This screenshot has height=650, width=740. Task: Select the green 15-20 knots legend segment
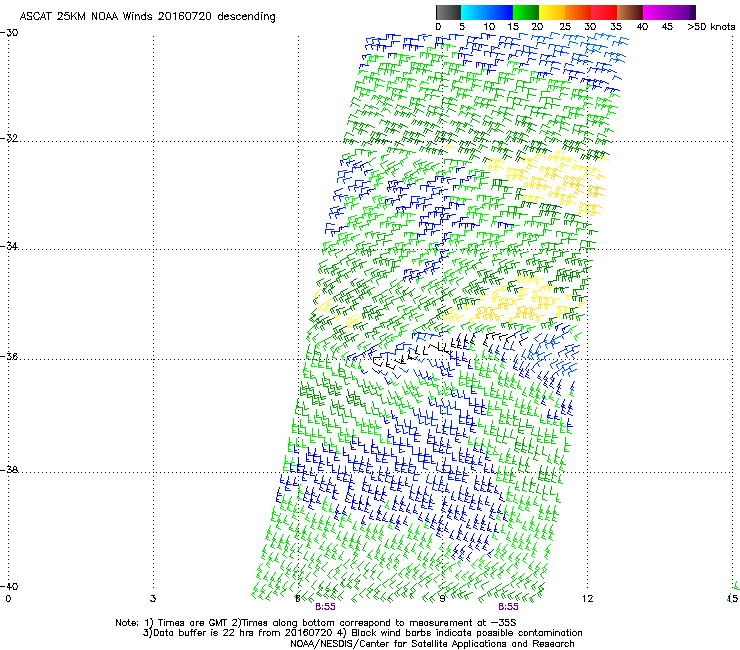click(x=526, y=12)
